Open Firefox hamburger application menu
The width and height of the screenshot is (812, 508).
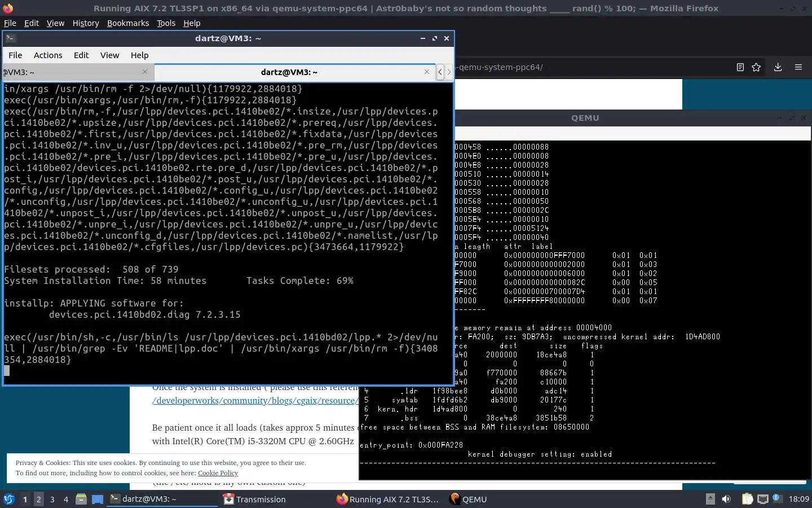[x=798, y=67]
